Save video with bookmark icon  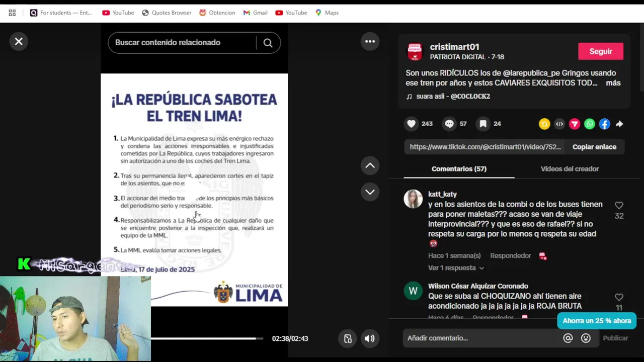click(483, 124)
